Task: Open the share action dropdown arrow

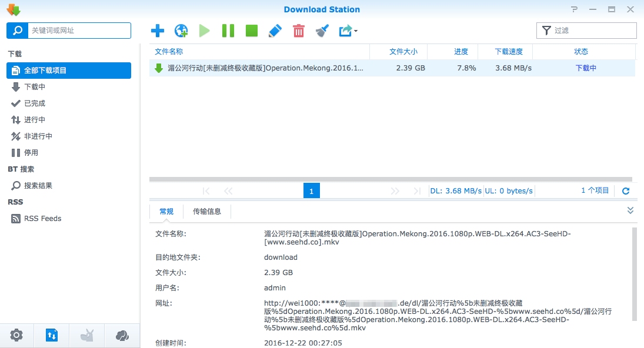Action: (x=356, y=31)
